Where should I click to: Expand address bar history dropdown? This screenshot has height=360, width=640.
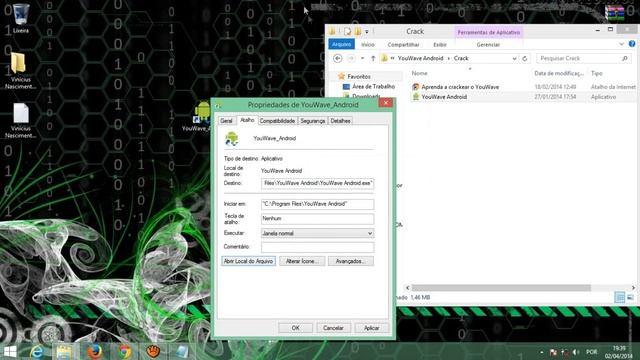pos(514,58)
